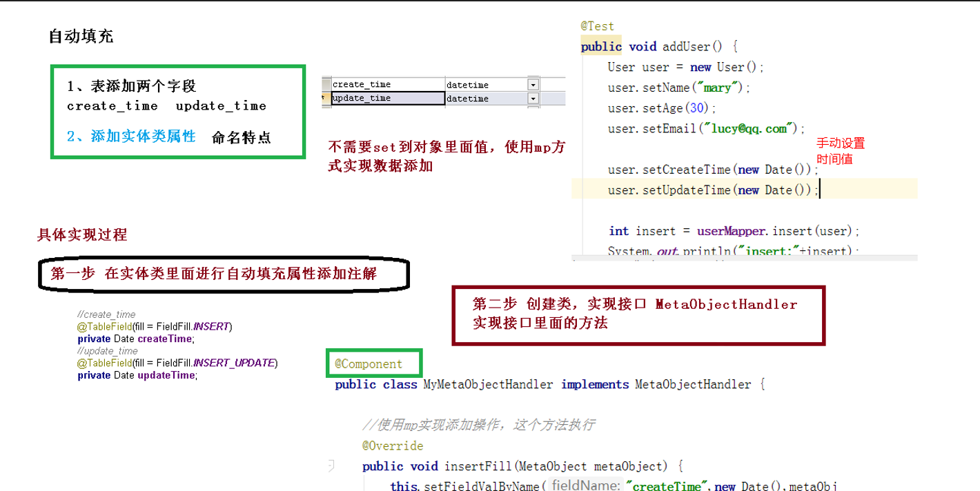Click the line user.setName("mary");
Screen dimensions: 980x491
tap(678, 88)
